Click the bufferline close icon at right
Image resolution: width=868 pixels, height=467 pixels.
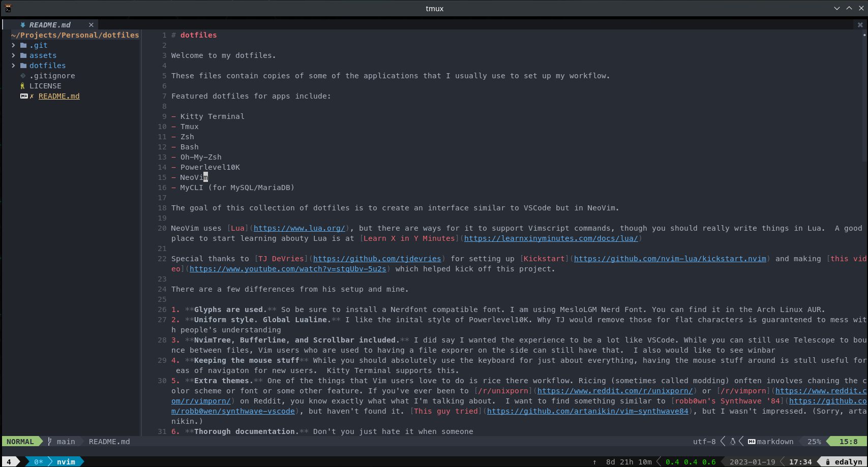click(x=860, y=24)
